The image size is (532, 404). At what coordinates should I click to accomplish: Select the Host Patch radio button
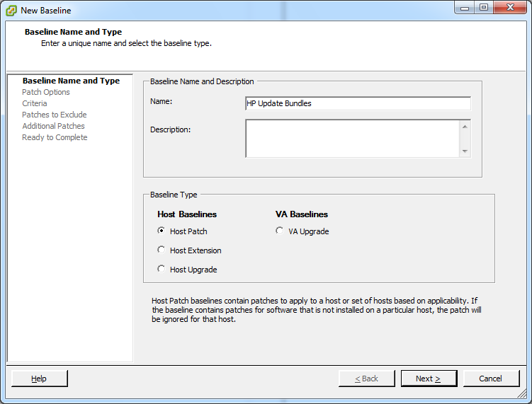click(x=162, y=231)
